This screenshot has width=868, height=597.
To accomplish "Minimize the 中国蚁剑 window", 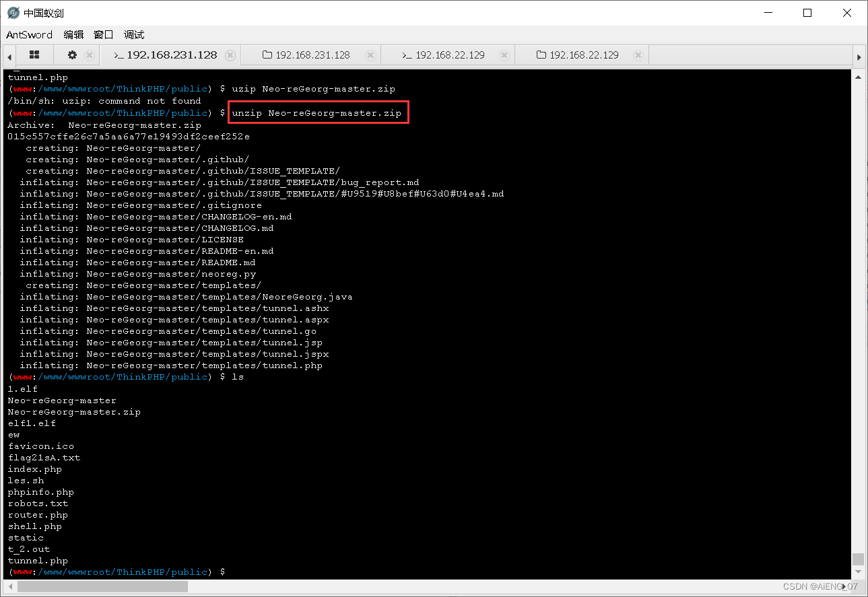I will click(x=768, y=13).
